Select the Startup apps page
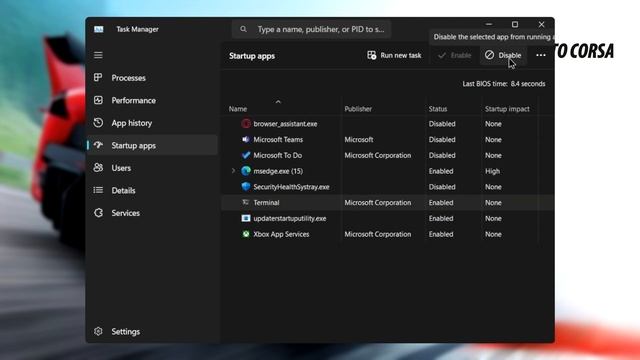The image size is (640, 360). click(153, 145)
